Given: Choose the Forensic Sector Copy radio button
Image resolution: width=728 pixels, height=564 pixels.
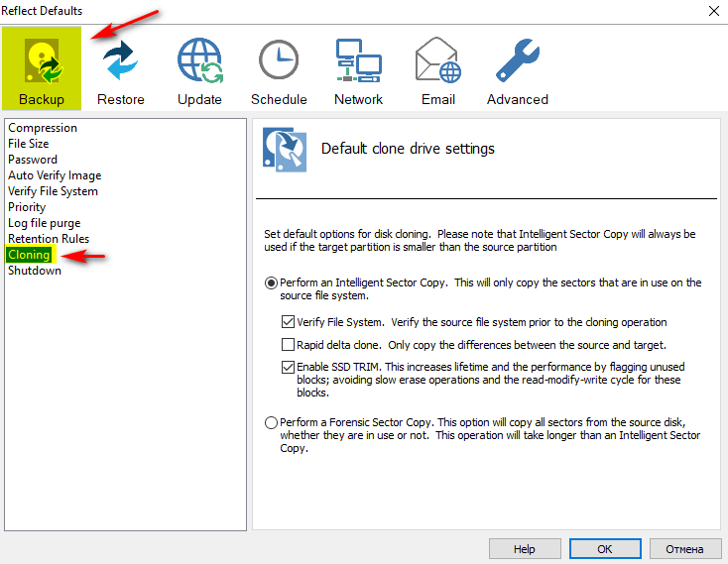Looking at the screenshot, I should (271, 422).
